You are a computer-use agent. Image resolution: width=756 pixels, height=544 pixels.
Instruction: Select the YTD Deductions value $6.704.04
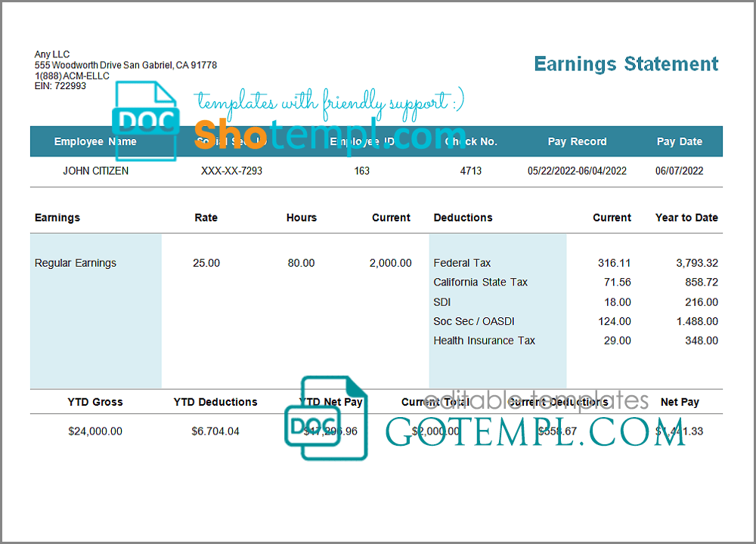click(x=215, y=431)
